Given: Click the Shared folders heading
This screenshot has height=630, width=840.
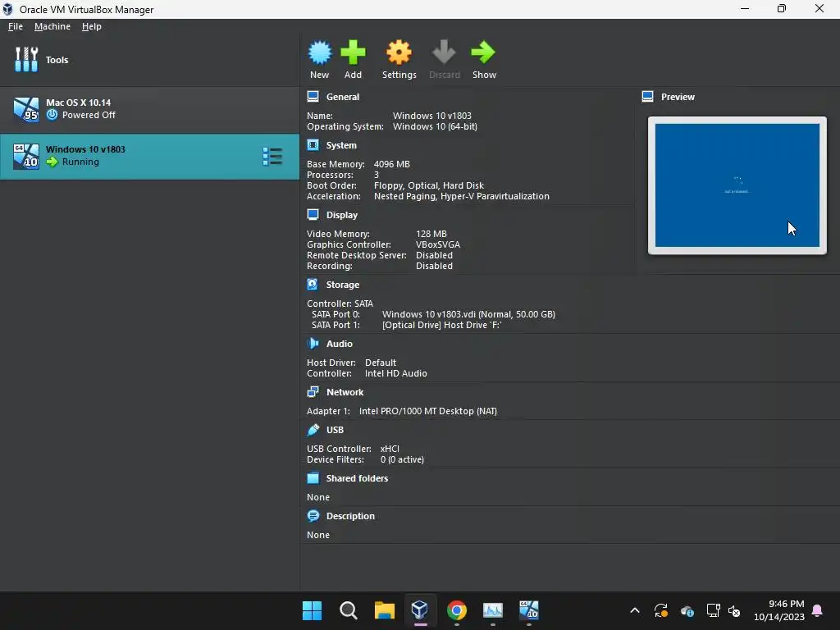Looking at the screenshot, I should (358, 478).
